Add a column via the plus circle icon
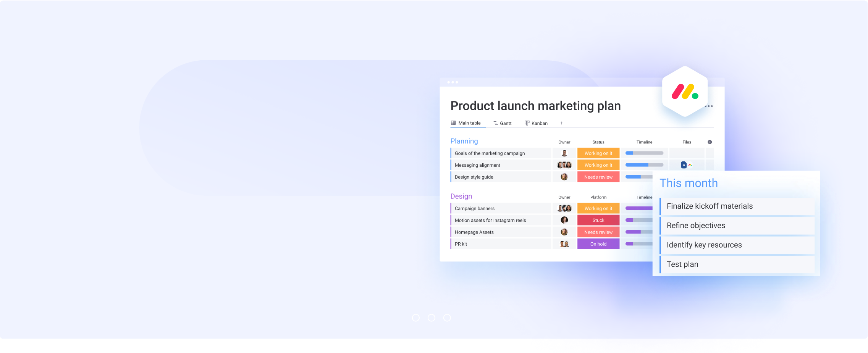The height and width of the screenshot is (353, 868). 710,142
